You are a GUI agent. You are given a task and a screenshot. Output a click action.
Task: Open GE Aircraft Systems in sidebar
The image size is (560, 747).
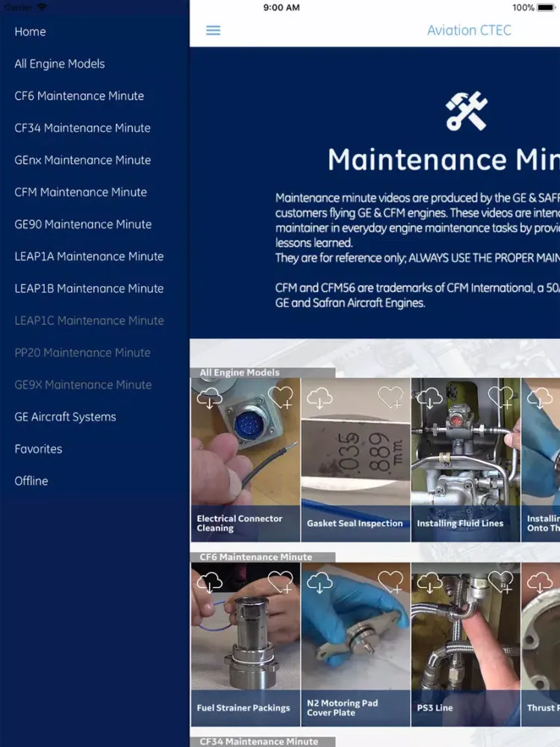[x=65, y=417]
